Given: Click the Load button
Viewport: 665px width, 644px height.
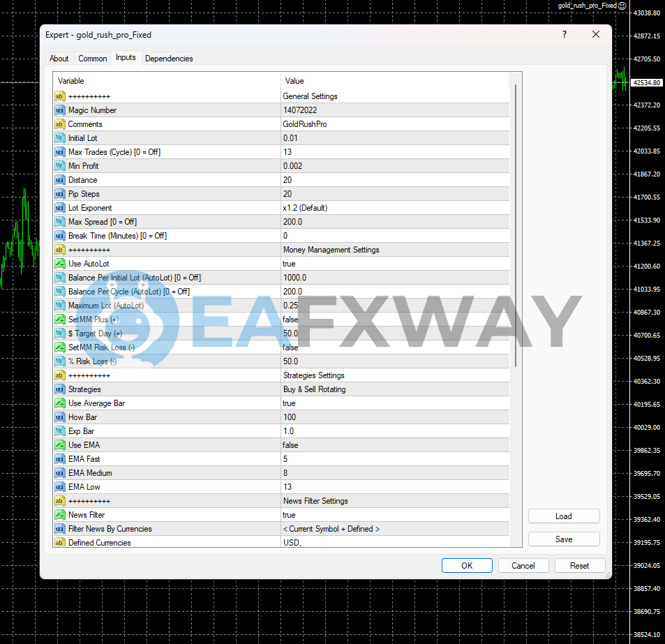Looking at the screenshot, I should coord(563,516).
